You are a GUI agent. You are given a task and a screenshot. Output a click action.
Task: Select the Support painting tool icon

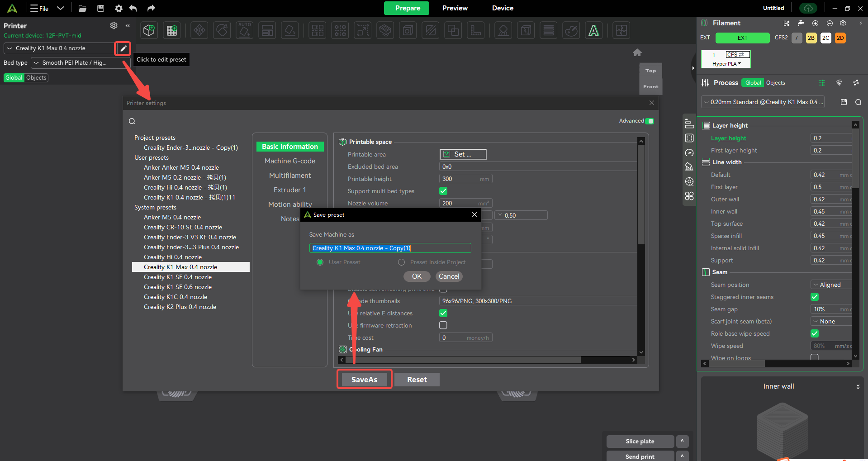[503, 30]
